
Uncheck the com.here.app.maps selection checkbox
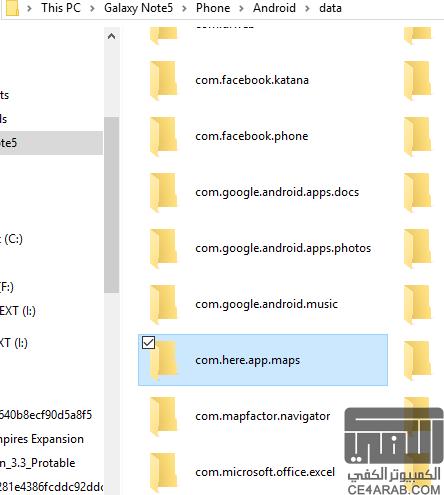point(148,343)
